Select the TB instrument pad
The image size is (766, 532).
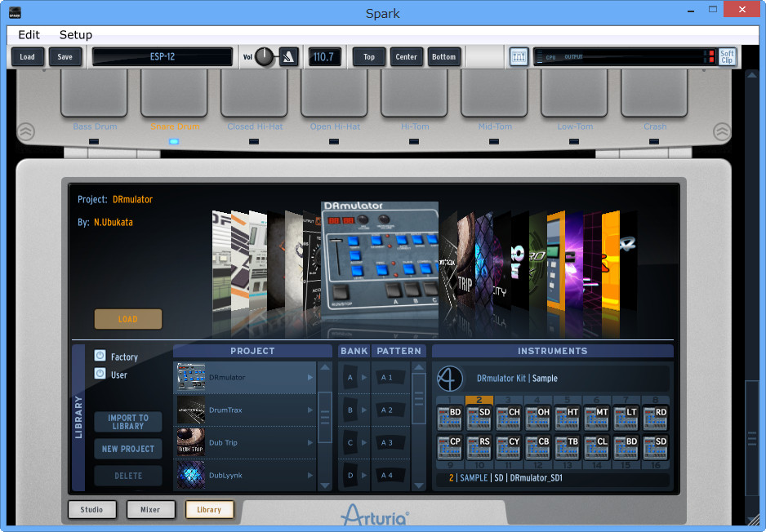coord(567,448)
